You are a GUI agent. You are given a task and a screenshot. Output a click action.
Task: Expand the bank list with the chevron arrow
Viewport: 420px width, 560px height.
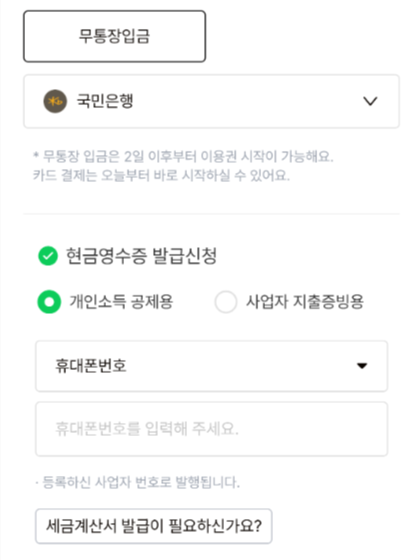tap(370, 101)
